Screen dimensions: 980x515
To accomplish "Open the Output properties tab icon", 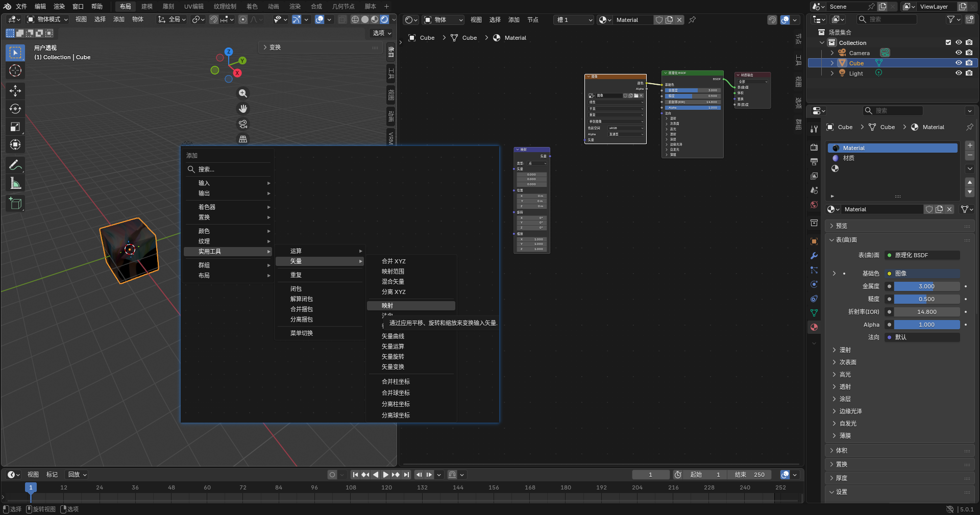I will tap(814, 162).
